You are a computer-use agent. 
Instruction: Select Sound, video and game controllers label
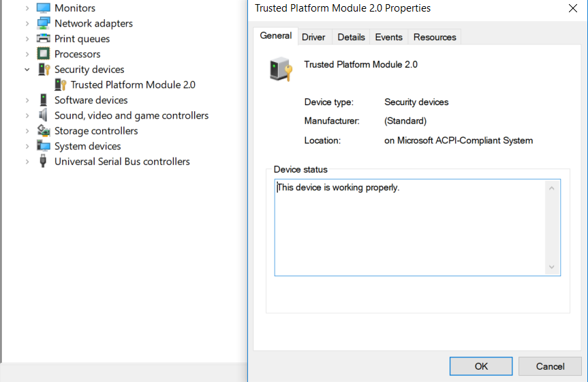[x=131, y=116]
